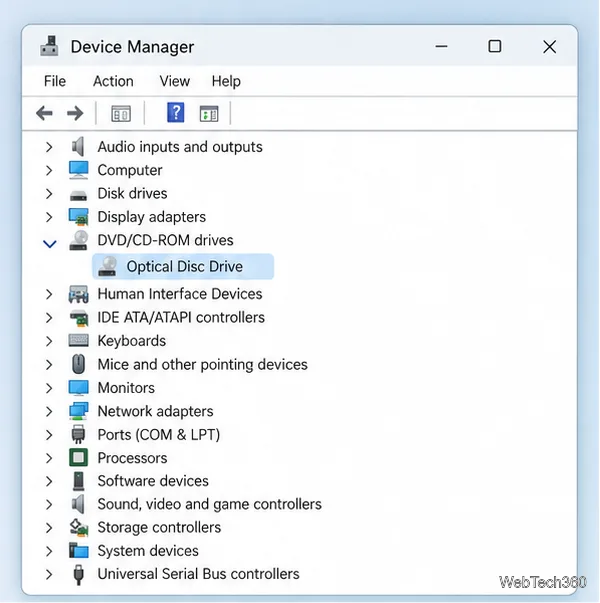
Task: Click the System devices folder icon
Action: (78, 550)
